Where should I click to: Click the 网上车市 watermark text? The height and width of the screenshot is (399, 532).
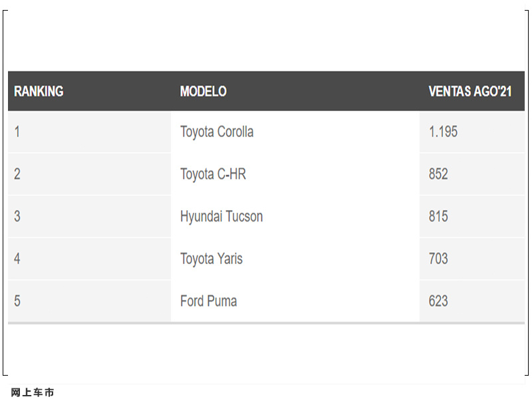33,392
